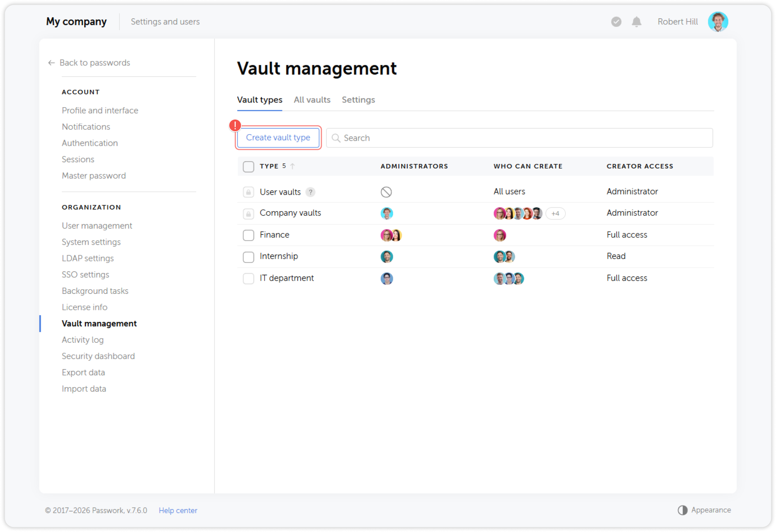
Task: Check the IT department vault type checkbox
Action: pos(248,279)
